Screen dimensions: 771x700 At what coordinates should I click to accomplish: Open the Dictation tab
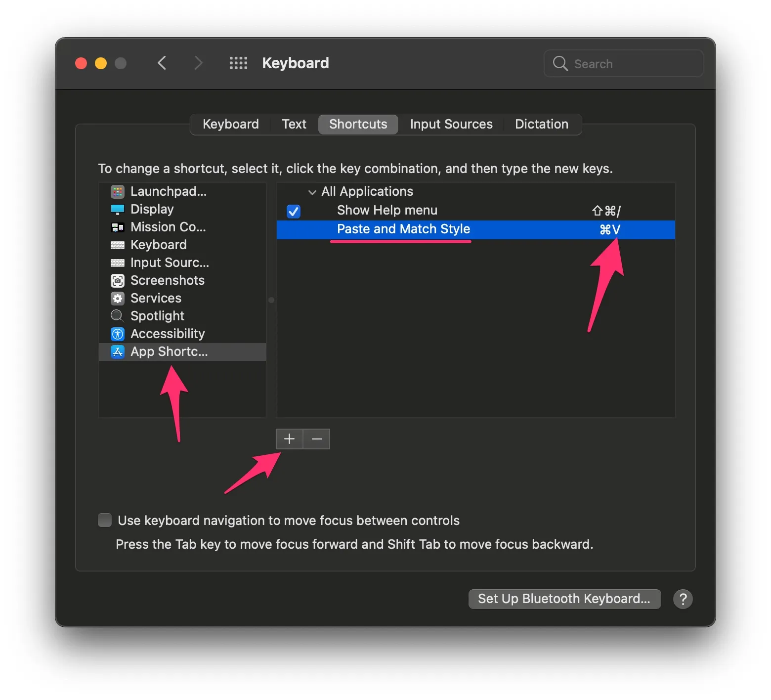(x=542, y=124)
